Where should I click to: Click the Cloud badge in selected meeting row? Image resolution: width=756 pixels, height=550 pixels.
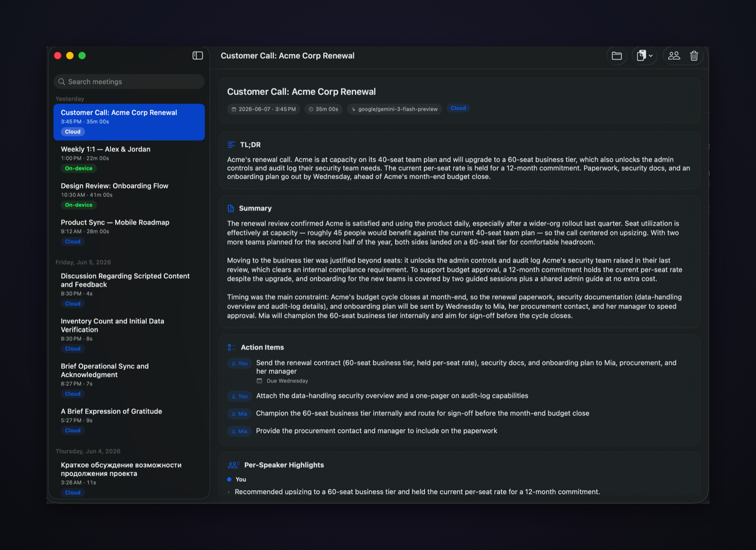[x=73, y=132]
